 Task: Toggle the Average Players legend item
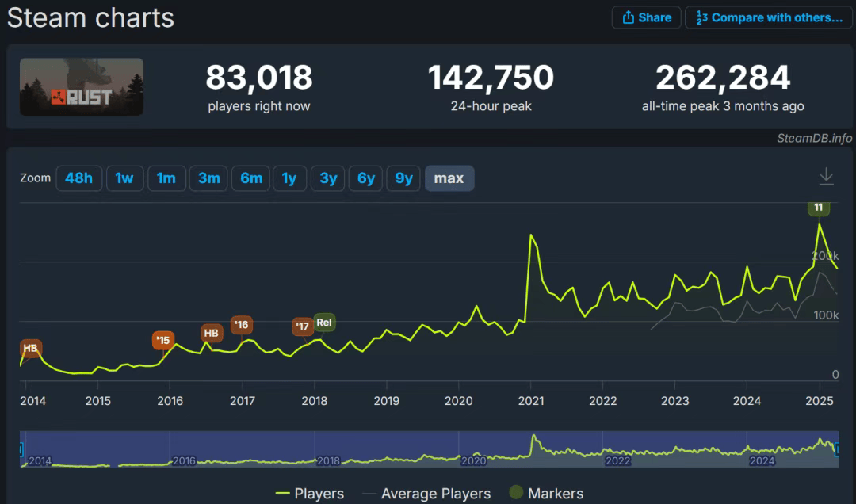pos(426,494)
